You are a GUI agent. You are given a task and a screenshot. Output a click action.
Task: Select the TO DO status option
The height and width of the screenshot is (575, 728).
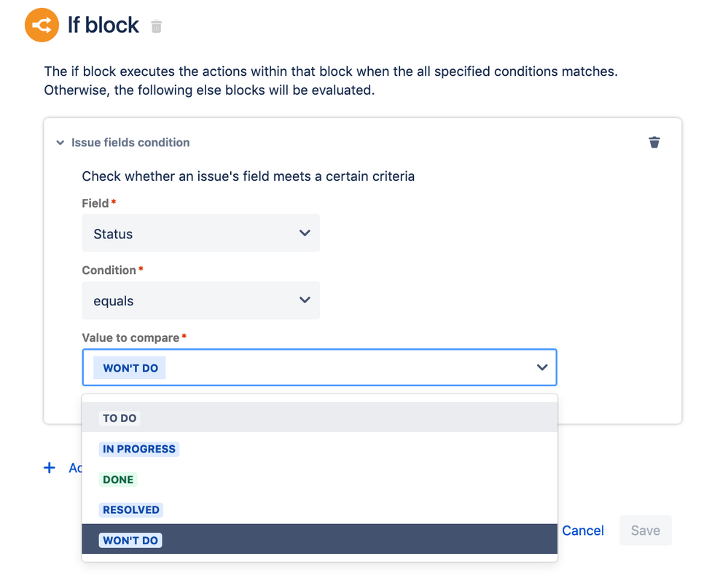point(120,418)
